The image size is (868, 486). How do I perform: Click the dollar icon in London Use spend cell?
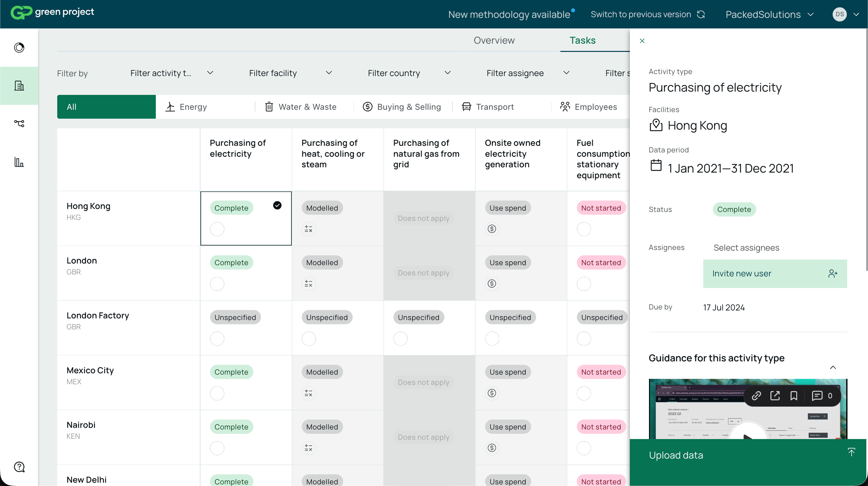tap(492, 284)
